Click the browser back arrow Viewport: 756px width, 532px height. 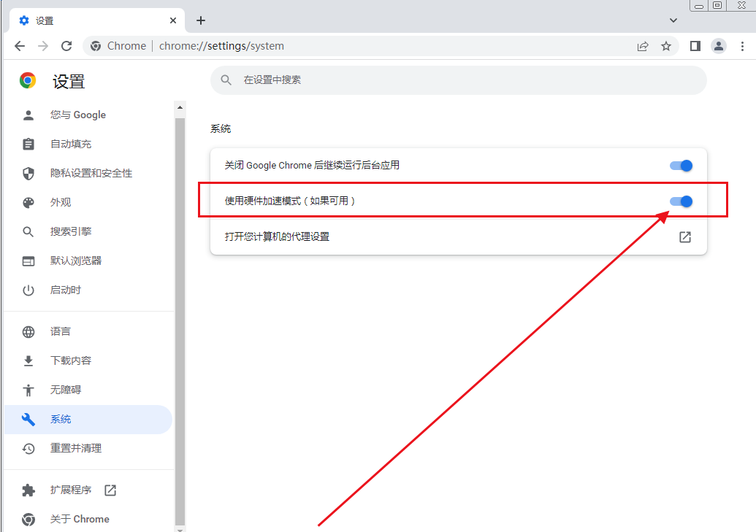(x=20, y=46)
